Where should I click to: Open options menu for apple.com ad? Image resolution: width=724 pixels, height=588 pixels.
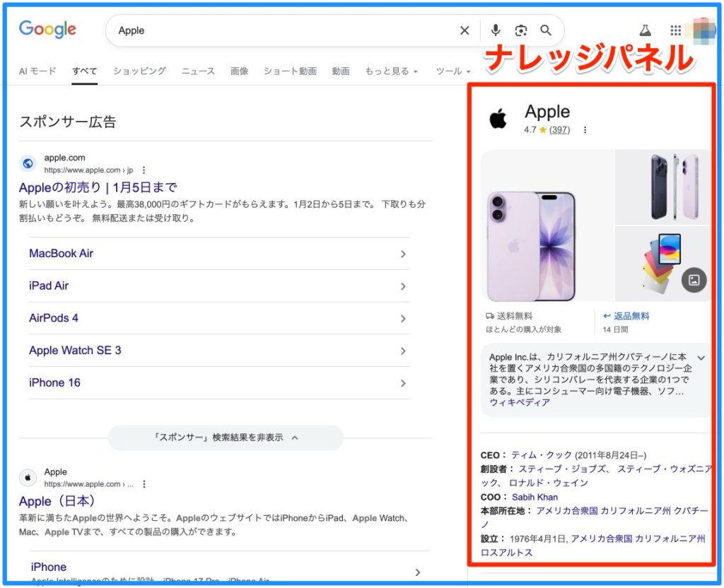tap(144, 170)
